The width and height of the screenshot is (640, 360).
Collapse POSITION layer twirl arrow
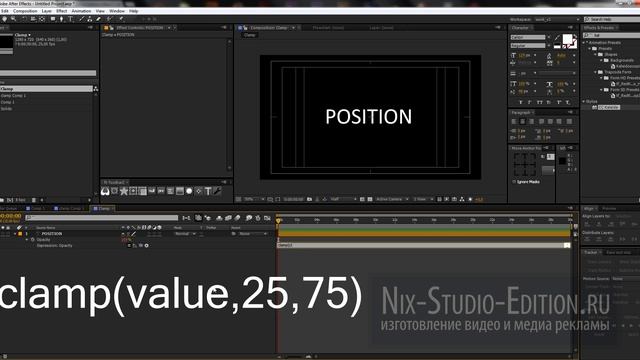(16, 234)
